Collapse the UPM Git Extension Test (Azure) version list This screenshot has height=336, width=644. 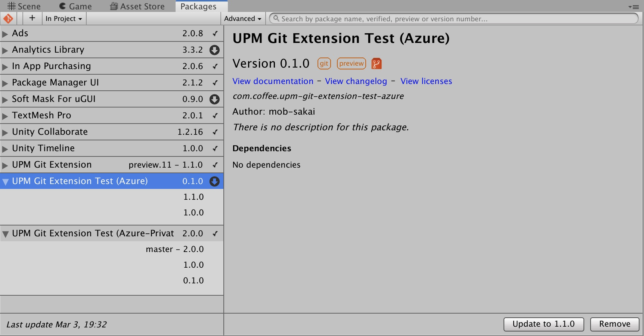click(x=5, y=181)
